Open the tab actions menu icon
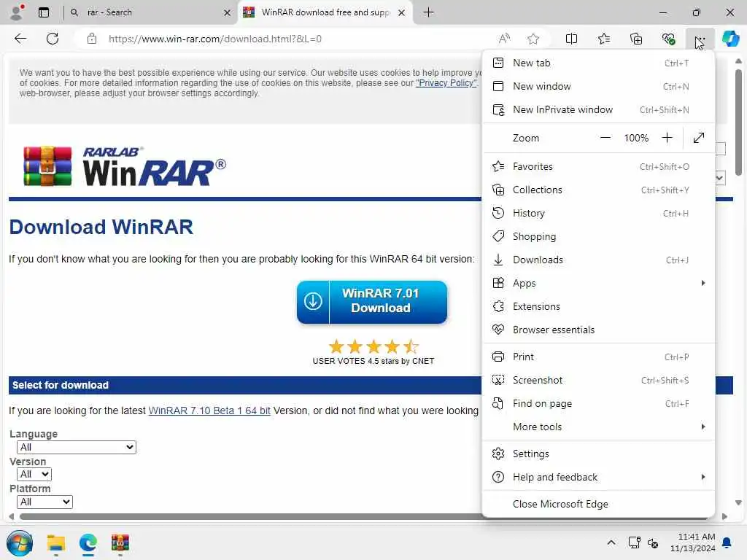 pos(44,12)
